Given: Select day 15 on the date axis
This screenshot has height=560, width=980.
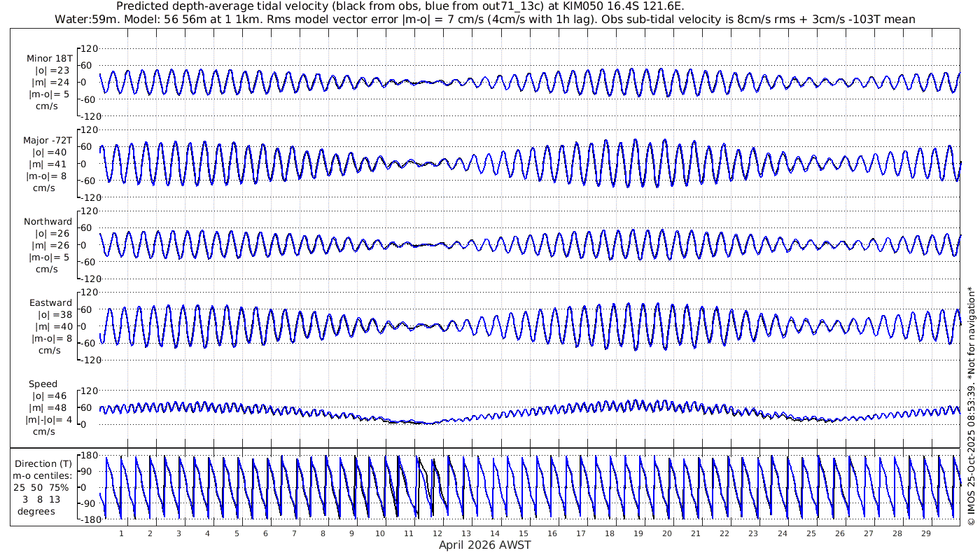Looking at the screenshot, I should (524, 533).
